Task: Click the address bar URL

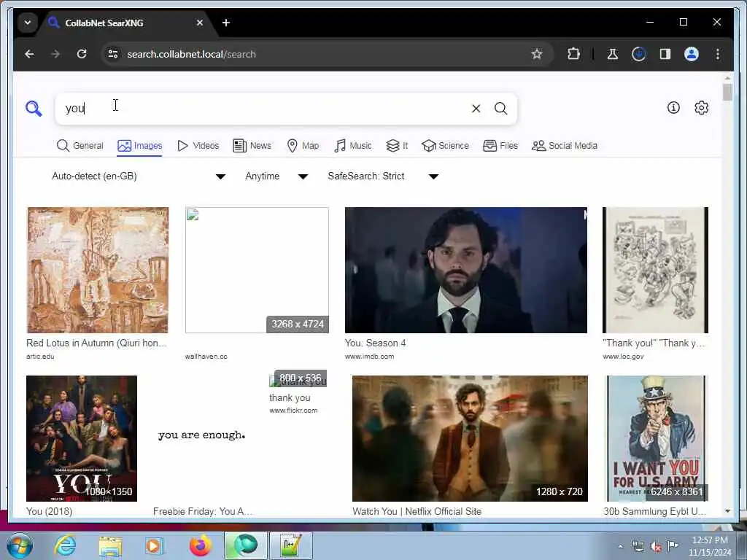Action: pos(192,54)
